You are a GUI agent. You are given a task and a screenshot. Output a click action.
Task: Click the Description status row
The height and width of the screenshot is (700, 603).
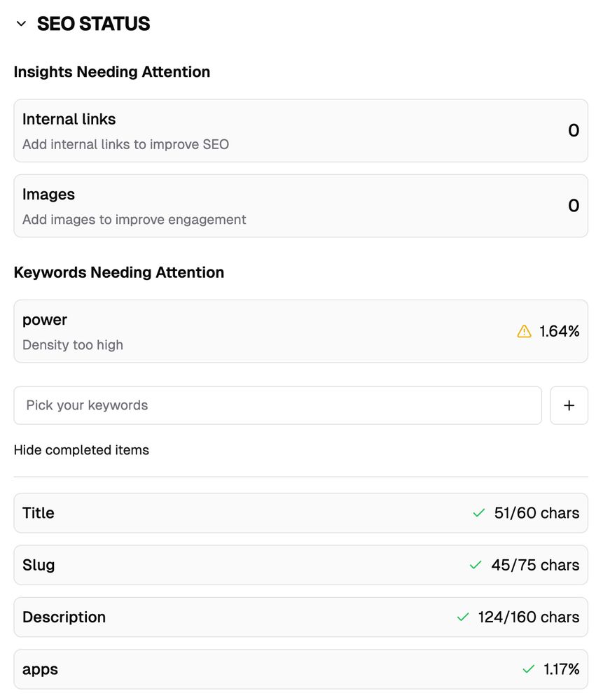(x=300, y=617)
